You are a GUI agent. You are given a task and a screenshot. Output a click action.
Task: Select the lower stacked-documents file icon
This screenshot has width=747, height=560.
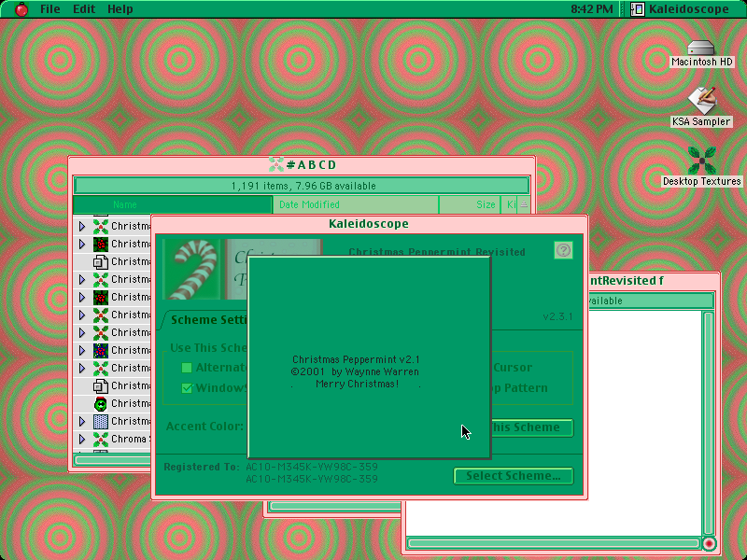pyautogui.click(x=101, y=385)
